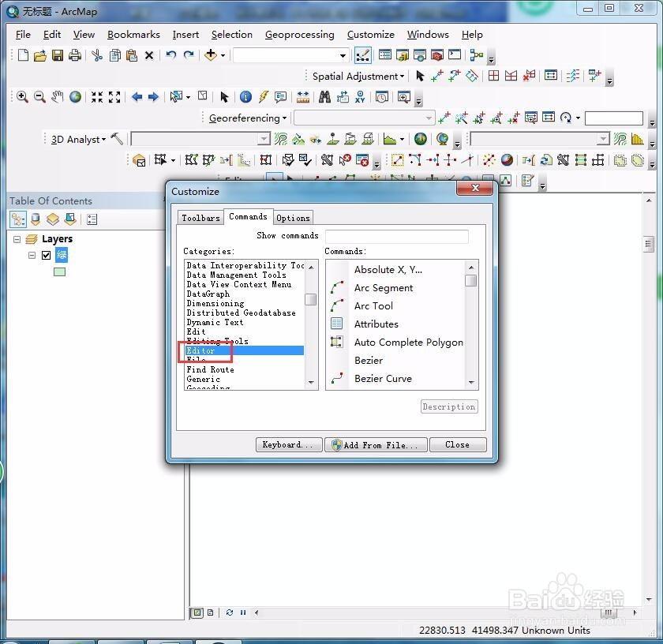
Task: Pause drawing icon at map bottom
Action: point(243,612)
